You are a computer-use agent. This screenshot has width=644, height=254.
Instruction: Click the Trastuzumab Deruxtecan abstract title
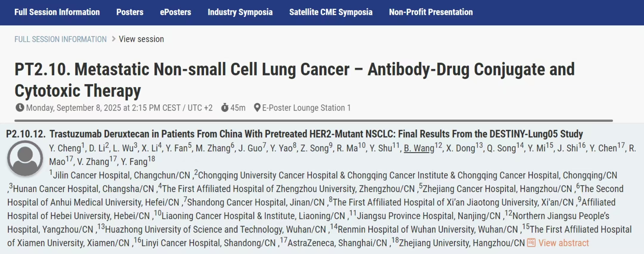click(316, 134)
